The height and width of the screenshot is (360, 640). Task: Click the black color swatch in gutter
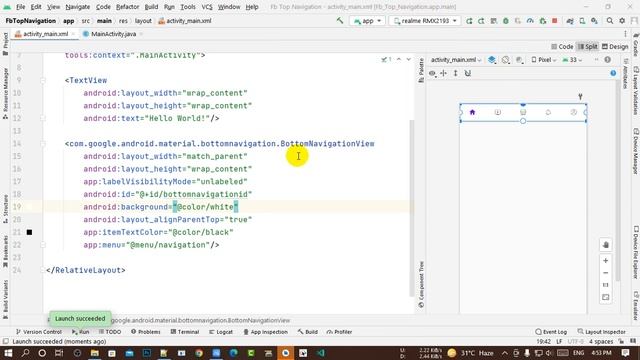(29, 232)
